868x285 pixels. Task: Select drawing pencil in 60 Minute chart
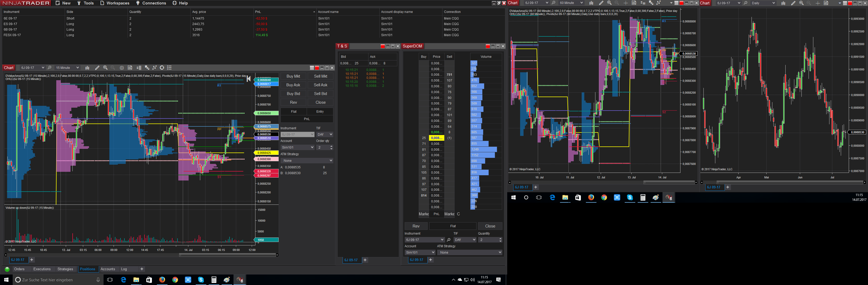coord(601,3)
